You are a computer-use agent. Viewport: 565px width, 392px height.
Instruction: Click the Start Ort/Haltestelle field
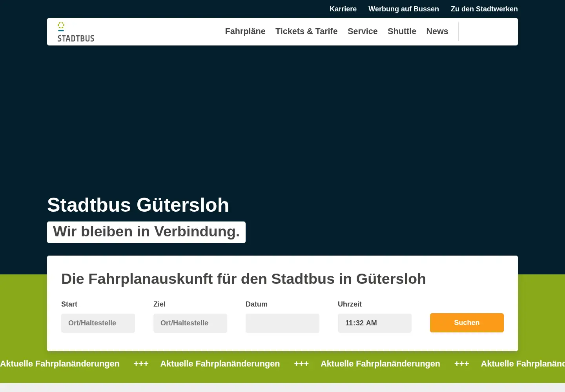point(98,323)
